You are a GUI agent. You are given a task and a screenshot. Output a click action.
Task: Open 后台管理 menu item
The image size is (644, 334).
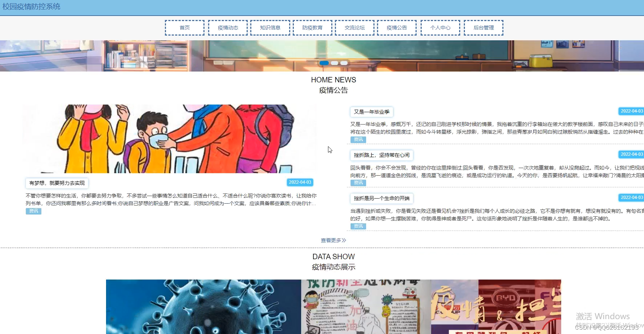point(483,28)
